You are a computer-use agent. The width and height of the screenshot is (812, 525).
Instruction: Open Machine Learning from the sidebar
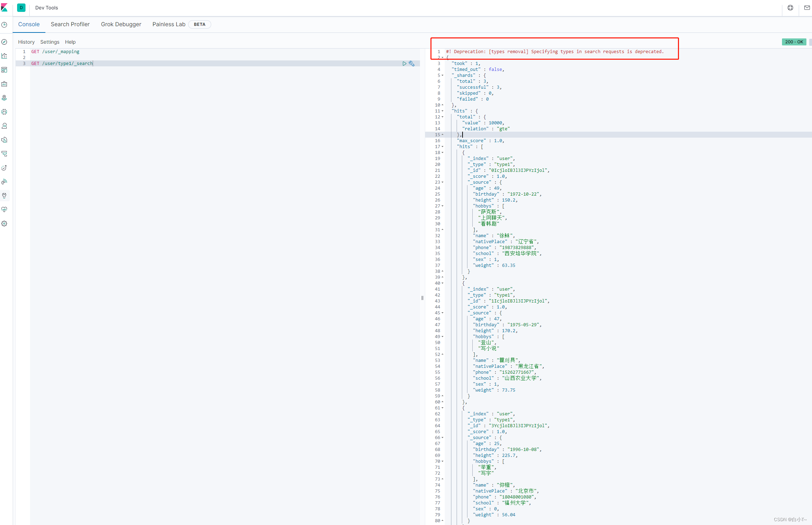4,112
